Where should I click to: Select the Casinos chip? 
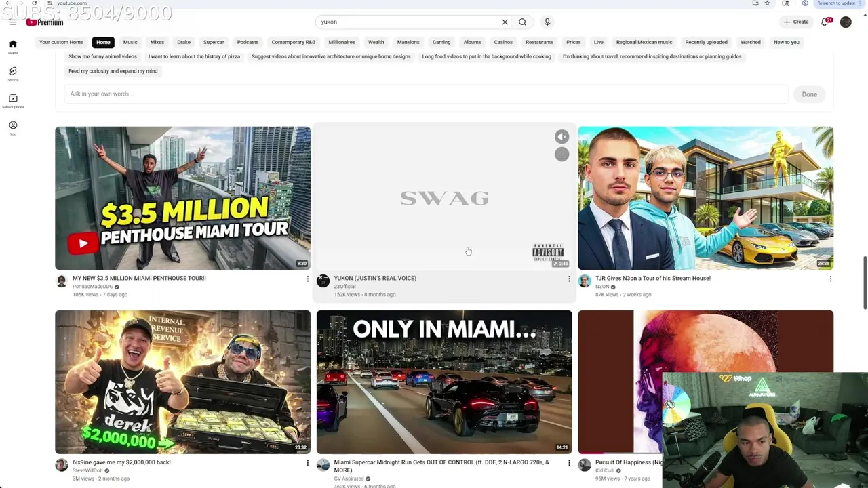[503, 42]
